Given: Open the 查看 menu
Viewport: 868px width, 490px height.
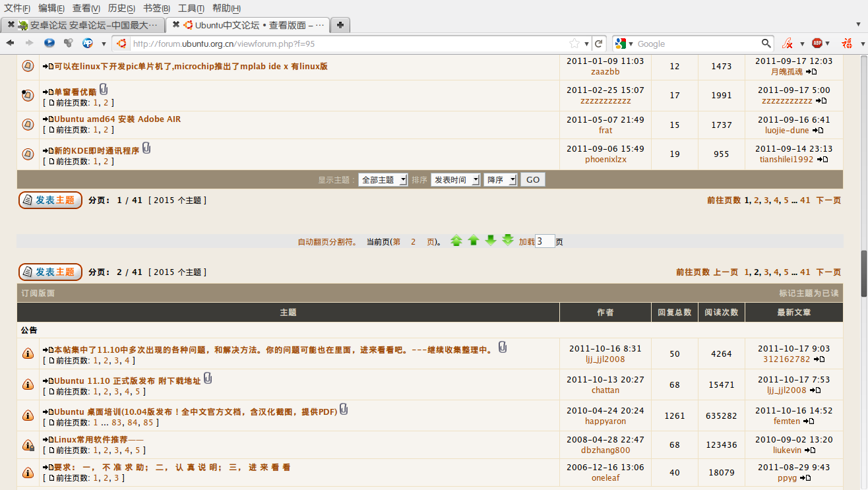Looking at the screenshot, I should (86, 8).
